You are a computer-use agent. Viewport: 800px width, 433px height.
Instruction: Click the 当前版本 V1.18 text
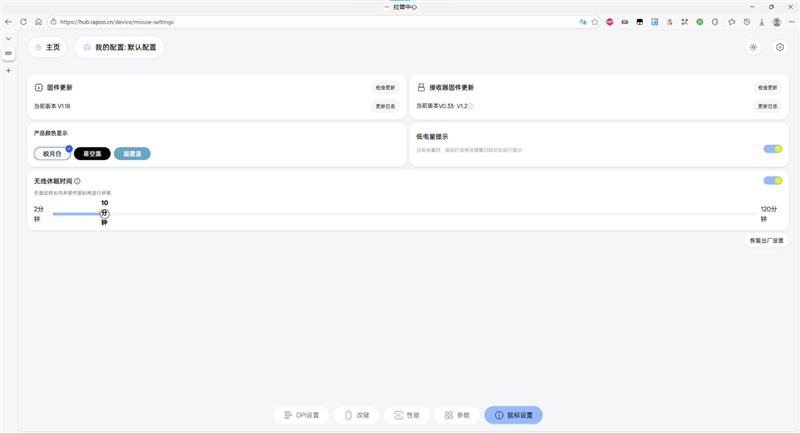coord(52,106)
